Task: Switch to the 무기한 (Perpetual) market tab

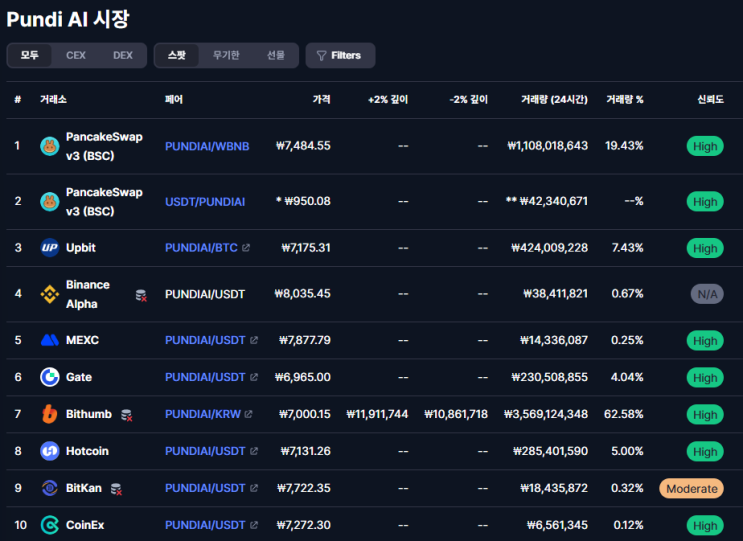Action: [x=226, y=56]
